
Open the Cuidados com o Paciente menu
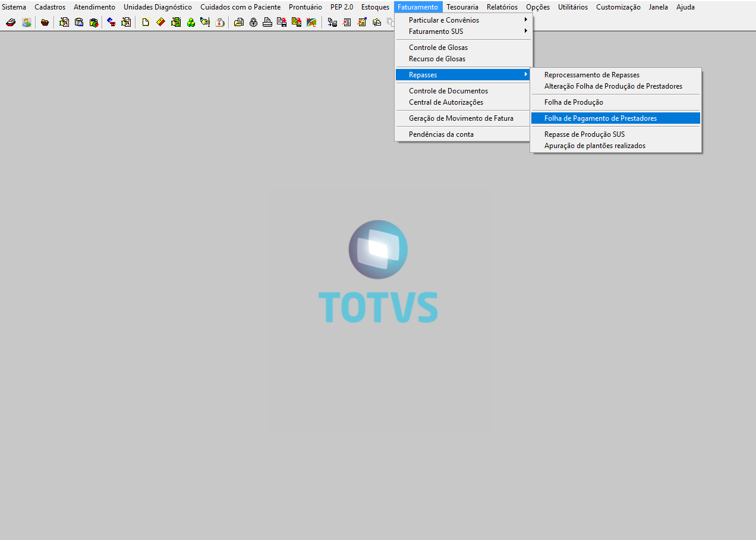pyautogui.click(x=240, y=7)
